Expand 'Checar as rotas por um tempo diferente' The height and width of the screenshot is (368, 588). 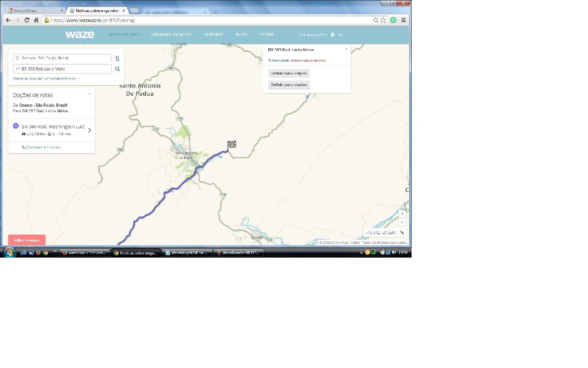[46, 79]
